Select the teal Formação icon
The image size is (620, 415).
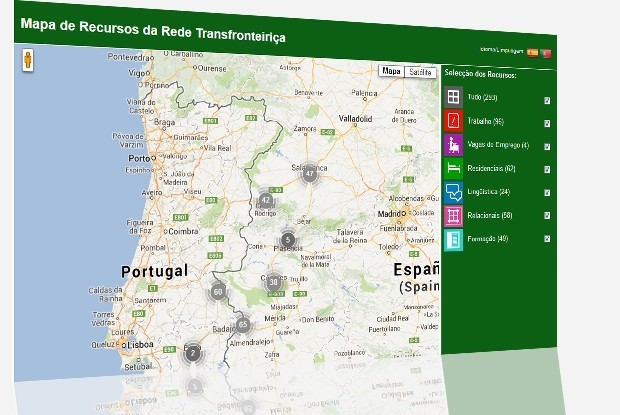(x=453, y=240)
